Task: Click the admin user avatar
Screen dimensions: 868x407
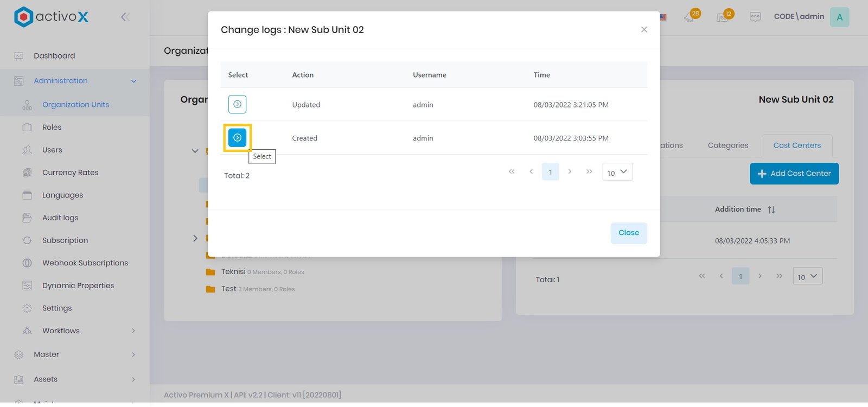Action: pyautogui.click(x=839, y=17)
